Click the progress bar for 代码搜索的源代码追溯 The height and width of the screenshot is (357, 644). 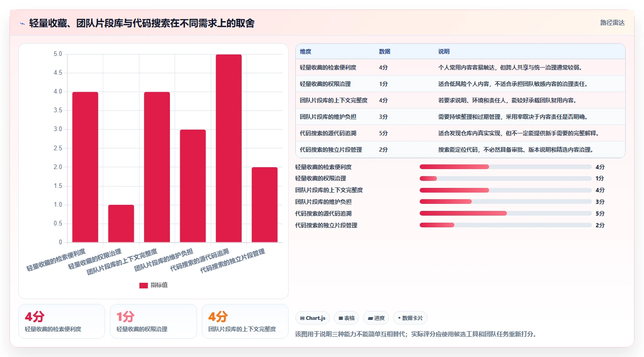(506, 213)
